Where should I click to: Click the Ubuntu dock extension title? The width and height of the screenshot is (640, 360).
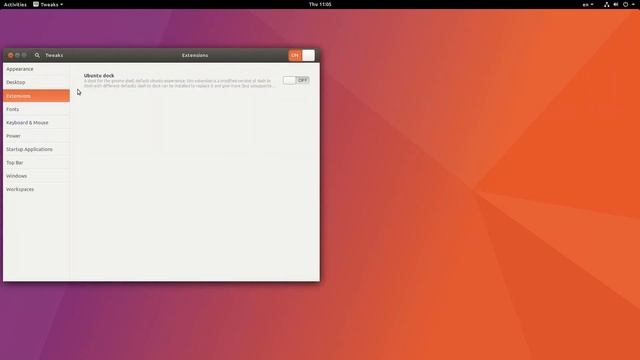click(x=99, y=76)
